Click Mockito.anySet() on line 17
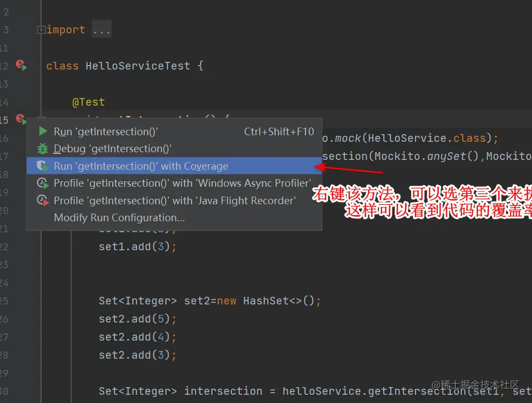 pyautogui.click(x=426, y=156)
